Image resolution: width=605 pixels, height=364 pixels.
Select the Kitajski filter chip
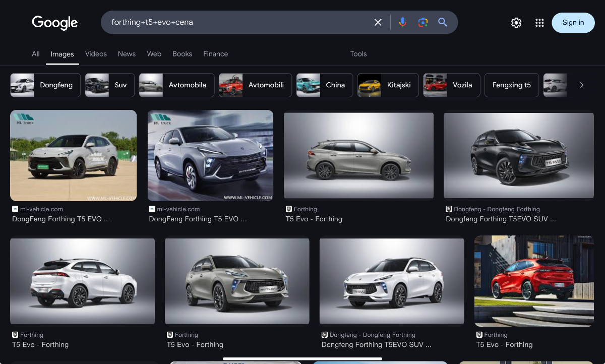click(388, 85)
